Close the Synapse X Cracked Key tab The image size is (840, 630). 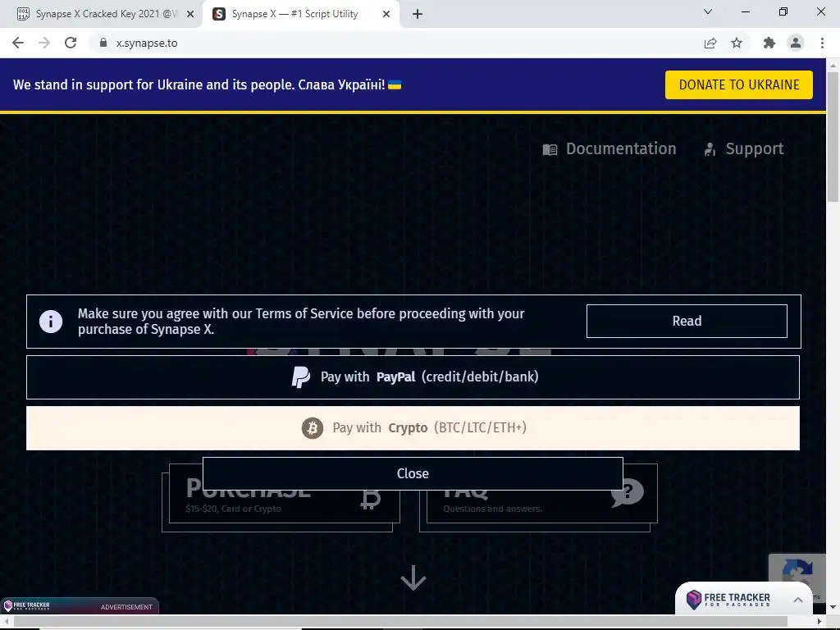[x=190, y=15]
